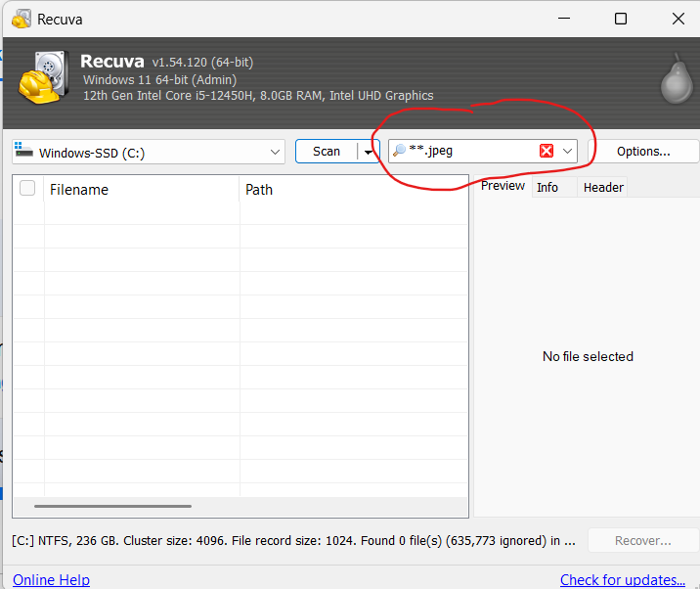Open the Scan button's dropdown arrow
The width and height of the screenshot is (700, 589).
pos(369,152)
